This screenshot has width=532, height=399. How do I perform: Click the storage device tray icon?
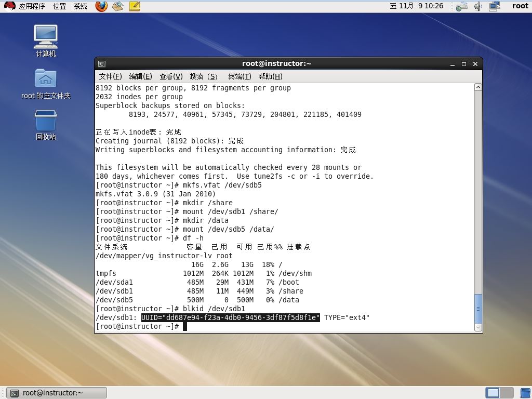coord(462,6)
